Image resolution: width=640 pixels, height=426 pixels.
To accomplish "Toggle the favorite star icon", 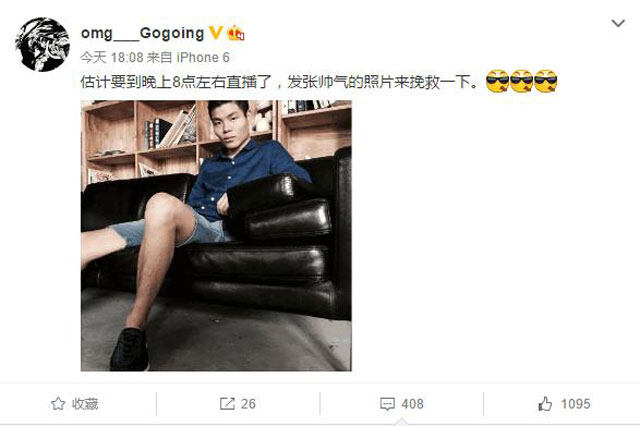I will click(x=58, y=404).
